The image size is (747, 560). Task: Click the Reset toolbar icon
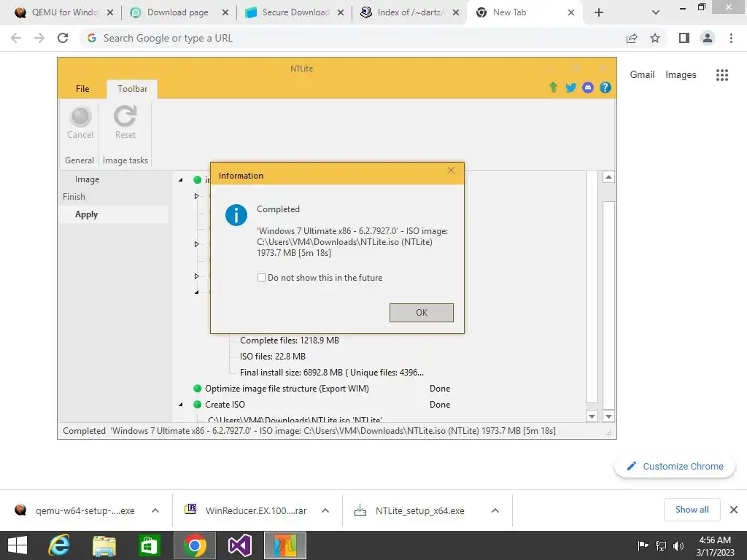pyautogui.click(x=125, y=122)
